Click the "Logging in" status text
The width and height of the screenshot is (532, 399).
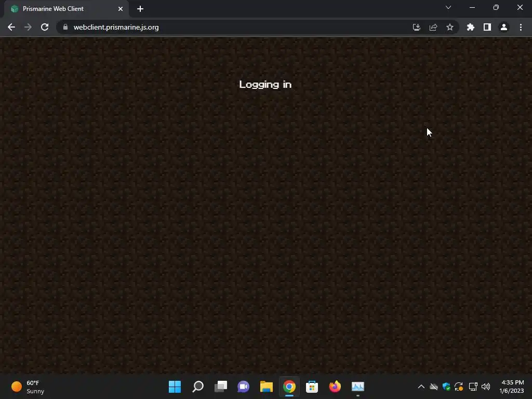265,85
